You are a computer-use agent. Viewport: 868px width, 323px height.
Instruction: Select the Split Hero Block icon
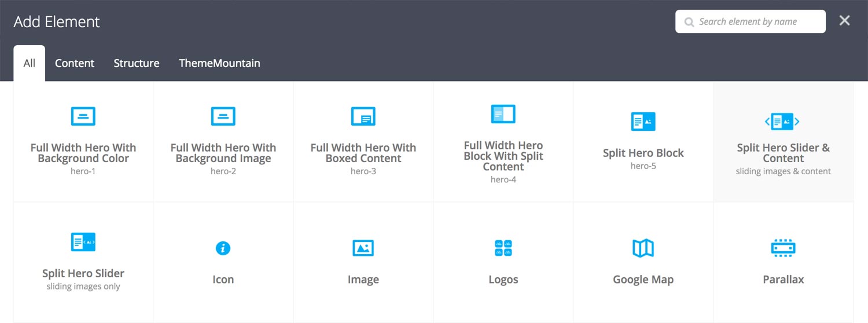coord(643,122)
